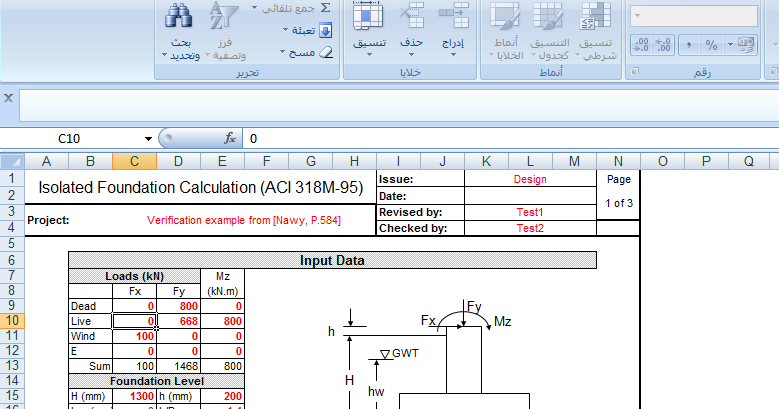Click the AutoSum sigma icon
This screenshot has width=779, height=409.
pyautogui.click(x=325, y=8)
